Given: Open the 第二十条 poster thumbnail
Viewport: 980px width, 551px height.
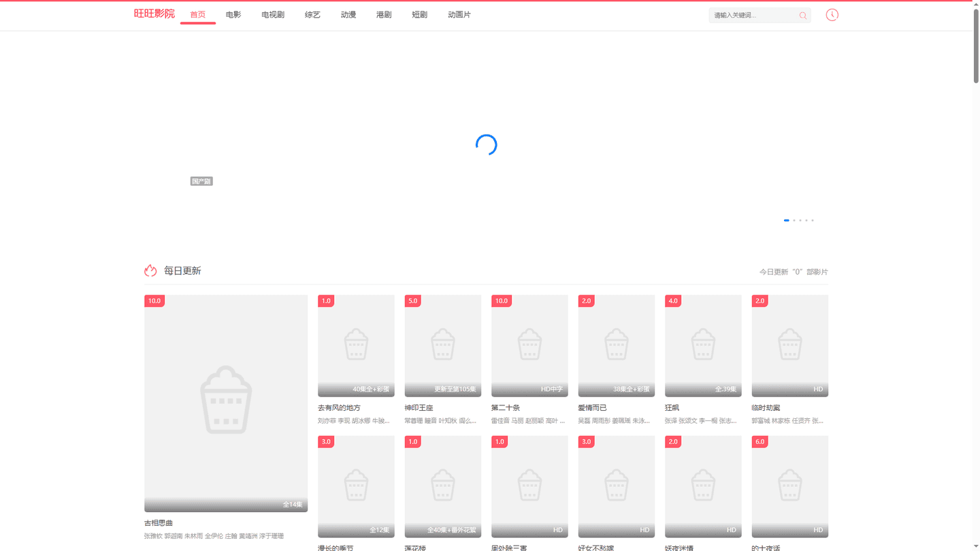Looking at the screenshot, I should pos(529,346).
